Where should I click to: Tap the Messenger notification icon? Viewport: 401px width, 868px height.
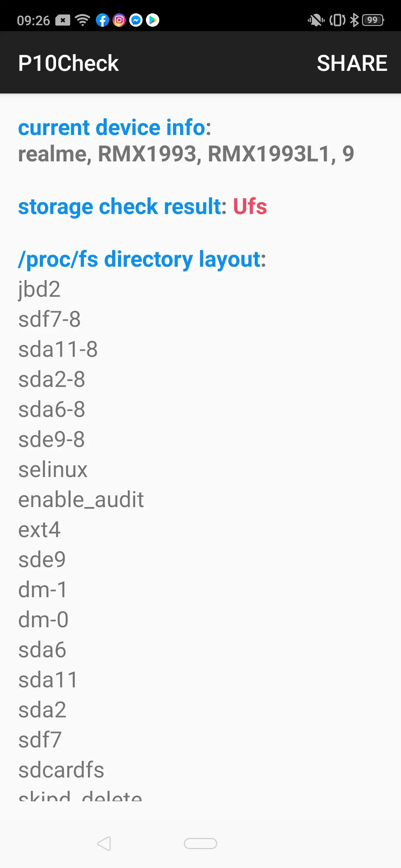click(136, 20)
